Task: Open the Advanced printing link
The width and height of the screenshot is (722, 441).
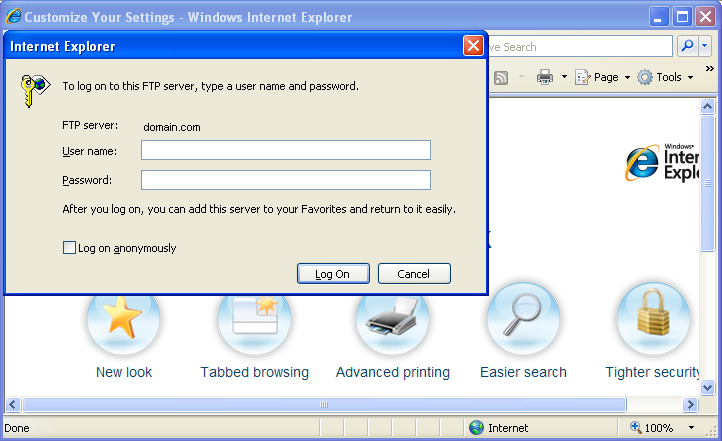Action: point(393,372)
